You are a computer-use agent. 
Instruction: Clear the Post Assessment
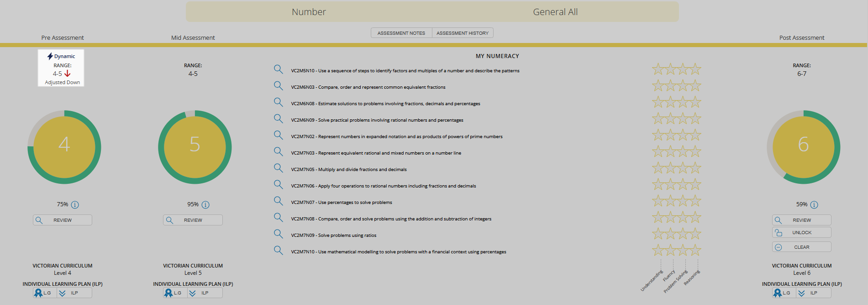pos(802,247)
